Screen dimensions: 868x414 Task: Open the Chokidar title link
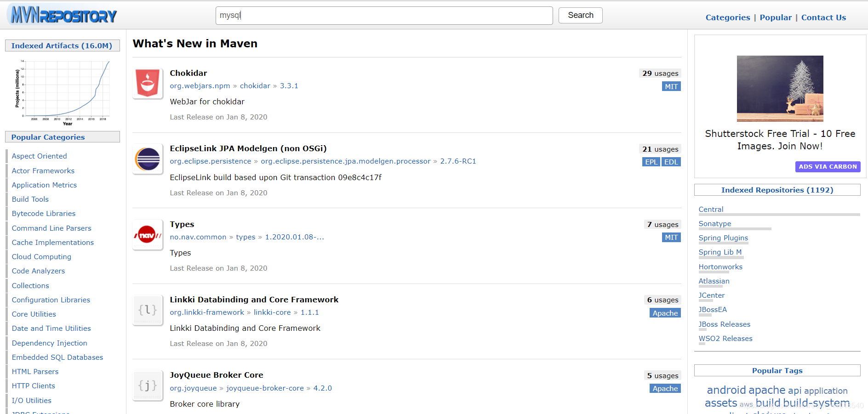click(188, 73)
